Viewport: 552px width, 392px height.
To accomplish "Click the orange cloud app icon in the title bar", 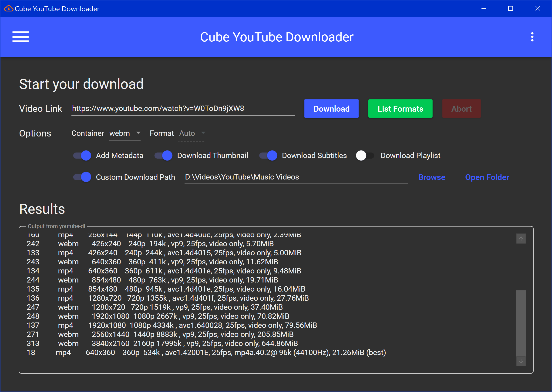I will coord(9,9).
